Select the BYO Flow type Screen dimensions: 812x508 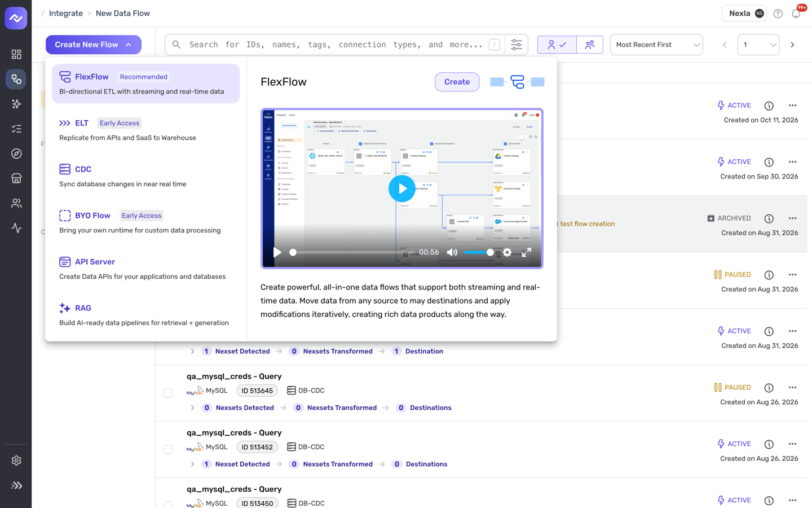[x=145, y=222]
